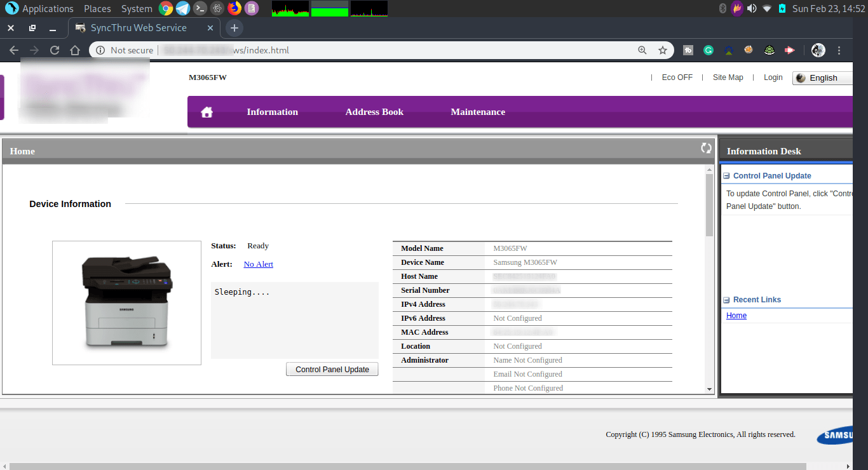
Task: Click the 'Phone Not Configured' value
Action: point(528,388)
